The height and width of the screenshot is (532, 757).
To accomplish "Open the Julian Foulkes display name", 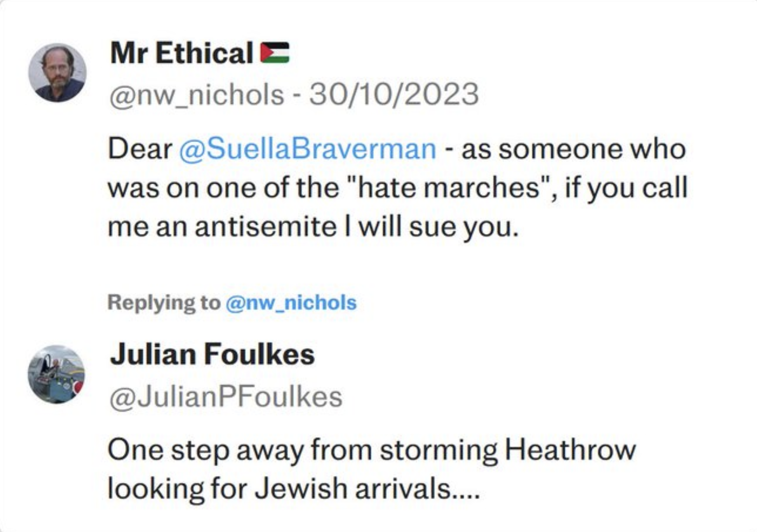I will tap(212, 354).
